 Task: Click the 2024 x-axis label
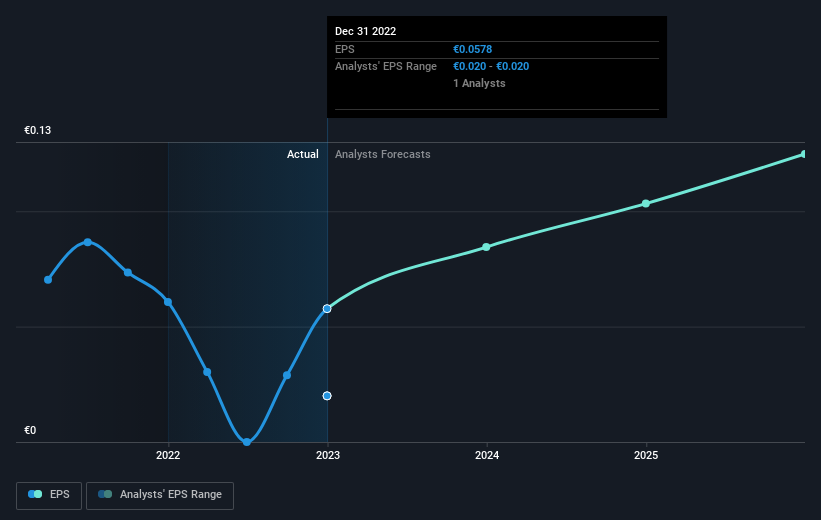487,456
